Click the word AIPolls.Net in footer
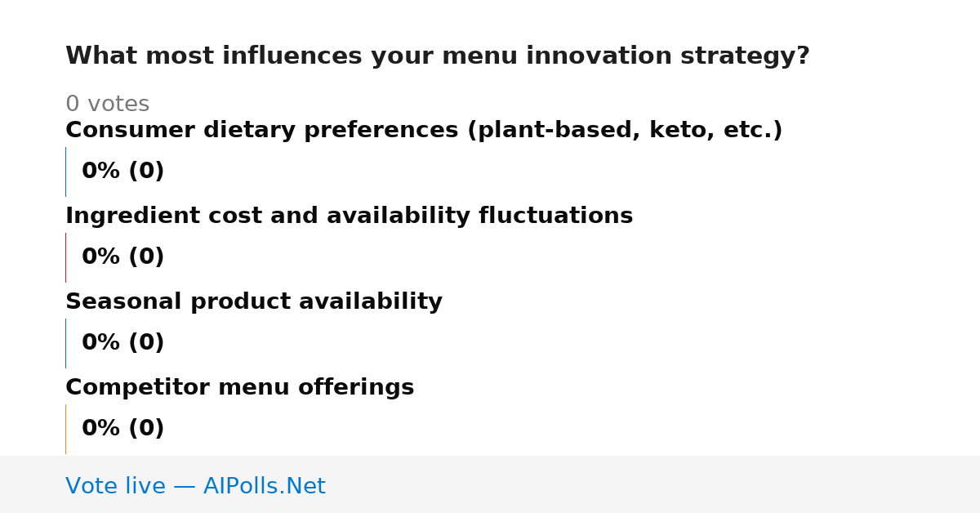 pos(264,486)
